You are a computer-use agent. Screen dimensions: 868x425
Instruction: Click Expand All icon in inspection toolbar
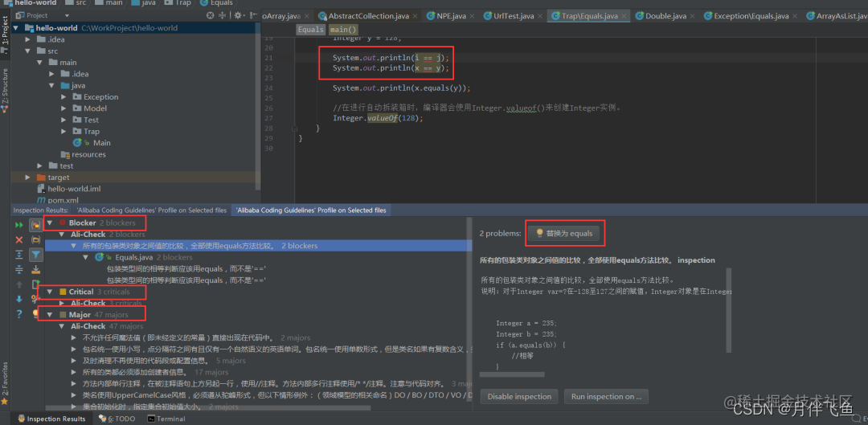click(x=18, y=255)
